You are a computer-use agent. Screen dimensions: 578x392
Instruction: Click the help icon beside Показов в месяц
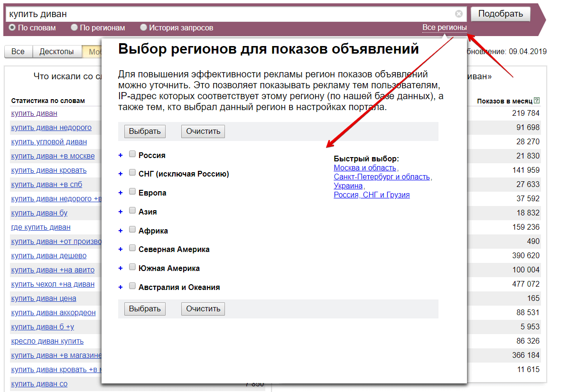[x=537, y=101]
